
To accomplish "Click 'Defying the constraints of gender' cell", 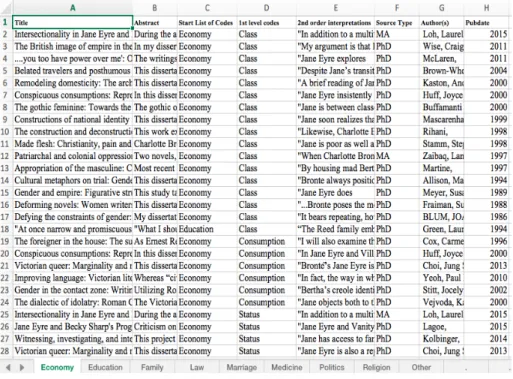I will click(72, 217).
